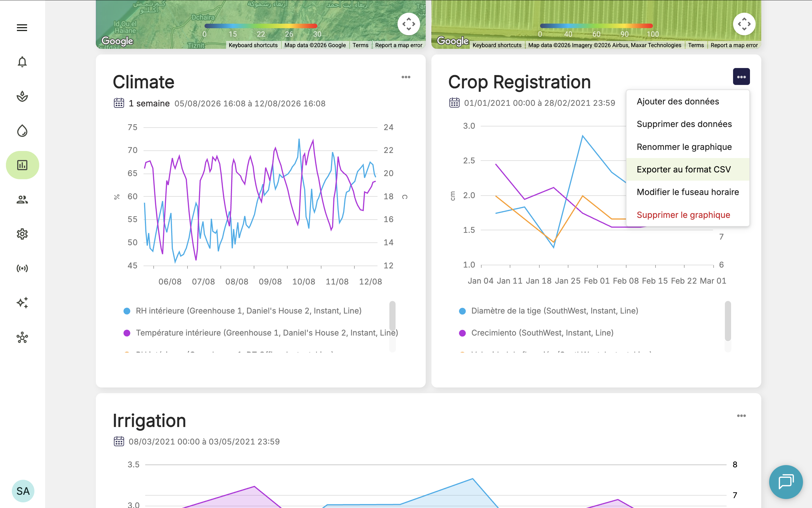Toggle Crecimiento SouthWest series
The width and height of the screenshot is (812, 508).
(536, 333)
